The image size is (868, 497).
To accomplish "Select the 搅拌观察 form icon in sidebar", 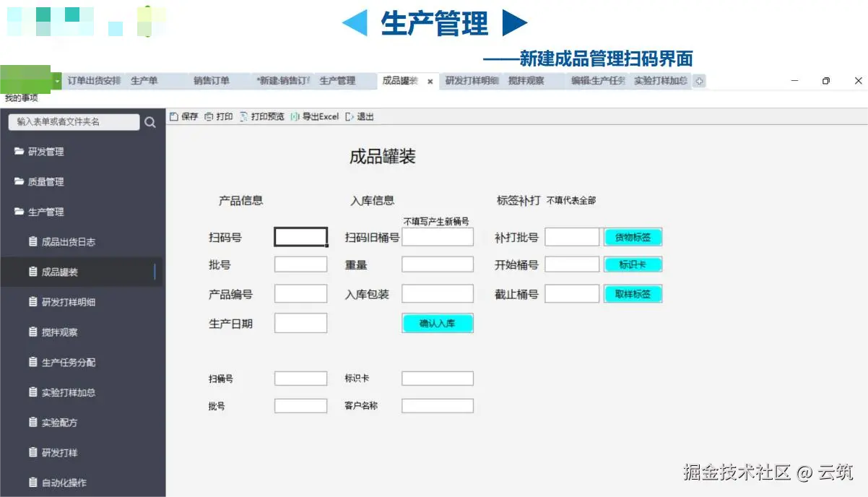I will tap(32, 332).
